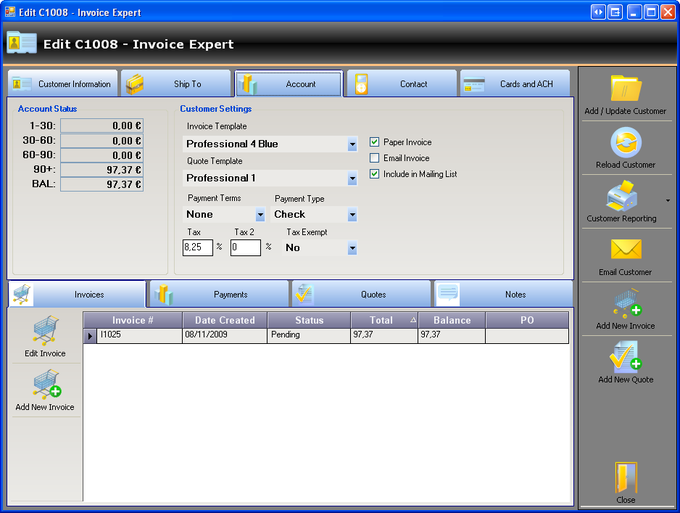Click the Add New Quote checkmark icon
Viewport: 680px width, 513px height.
pyautogui.click(x=625, y=356)
